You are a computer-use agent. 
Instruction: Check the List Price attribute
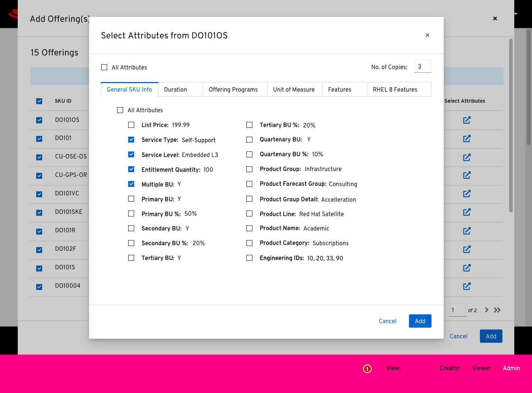point(131,125)
